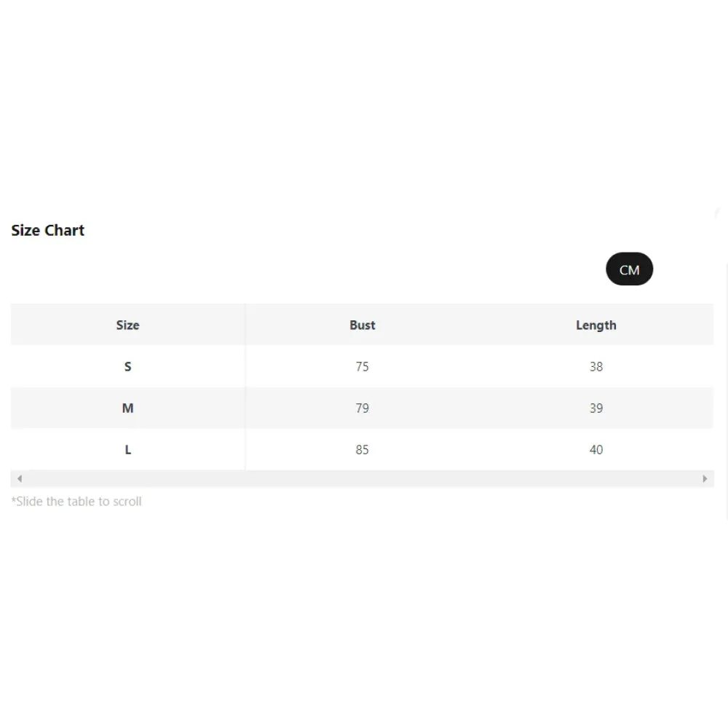Click the CM unit toggle button
The height and width of the screenshot is (728, 728).
(x=629, y=269)
